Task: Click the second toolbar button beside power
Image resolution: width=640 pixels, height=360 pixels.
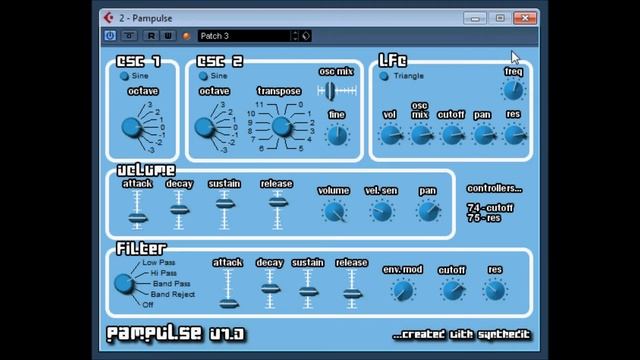Action: 129,36
